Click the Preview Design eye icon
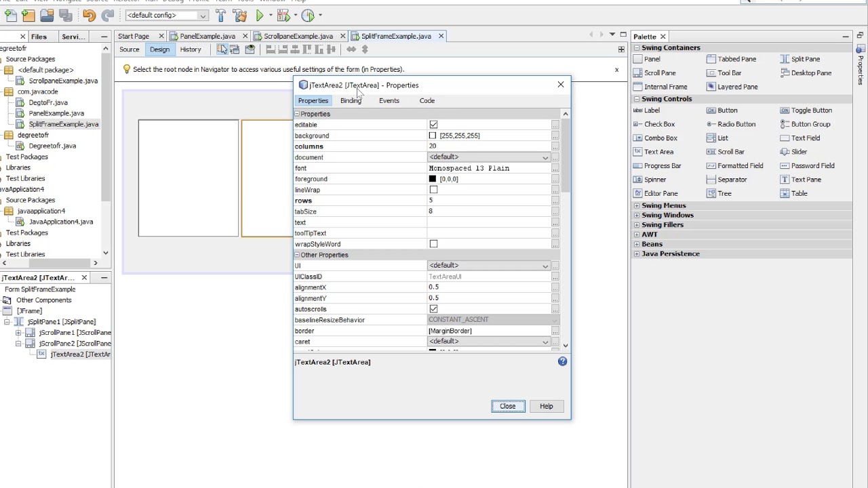The image size is (868, 488). pos(250,49)
